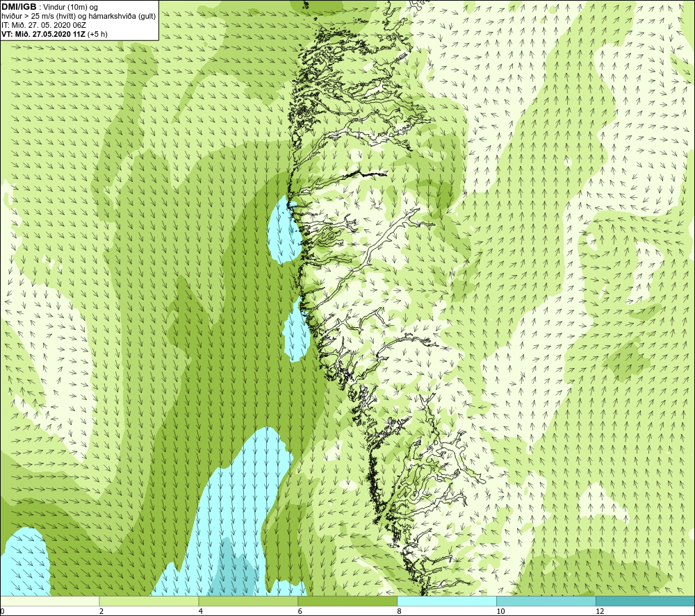Click the '2' label on the wind scale
Image resolution: width=695 pixels, height=616 pixels.
click(101, 611)
